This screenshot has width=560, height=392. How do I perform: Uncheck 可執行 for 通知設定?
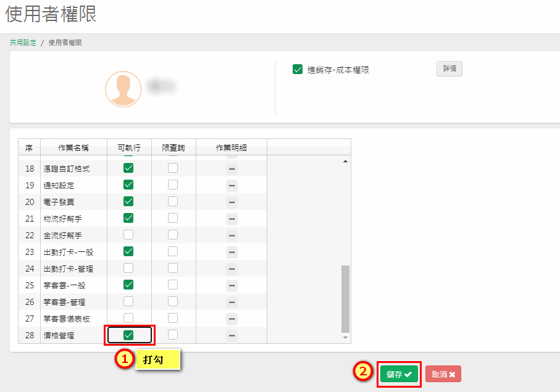(x=128, y=185)
